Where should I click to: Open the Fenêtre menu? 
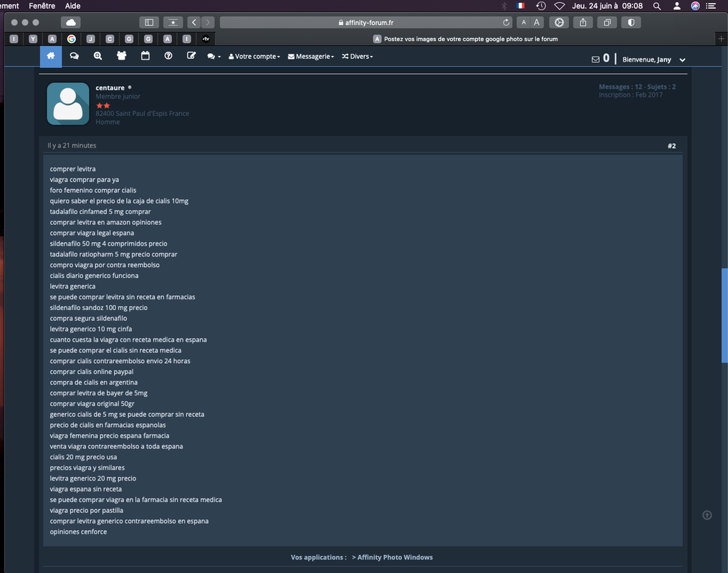point(42,6)
